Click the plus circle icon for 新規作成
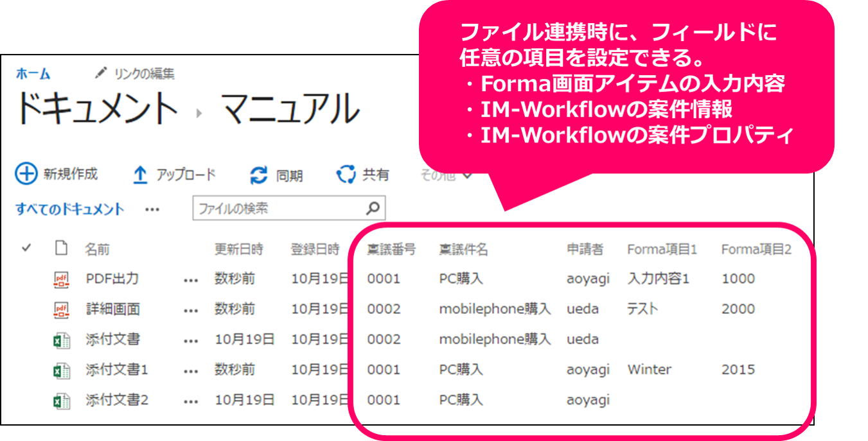 click(x=26, y=173)
